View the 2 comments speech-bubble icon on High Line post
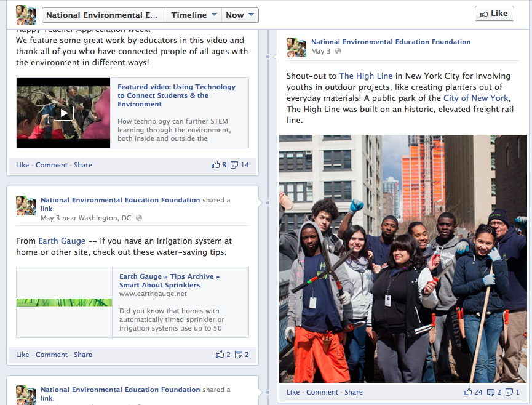This screenshot has height=405, width=532. [x=491, y=393]
